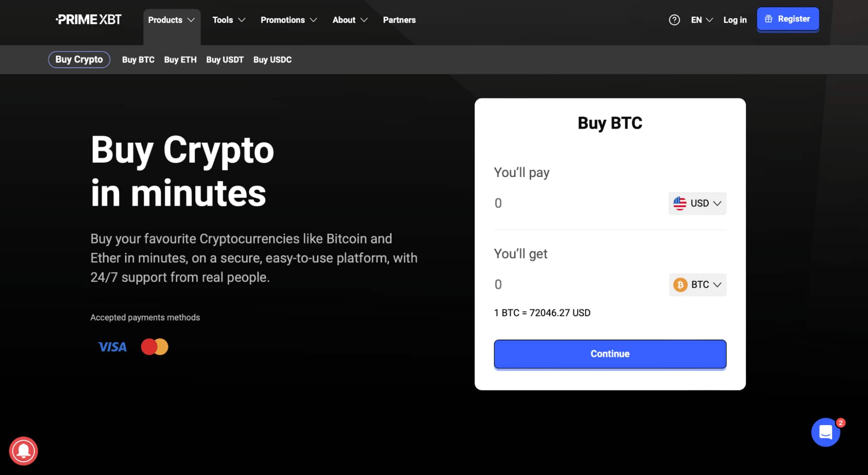Click Continue to proceed with purchase
Viewport: 868px width, 475px height.
coord(610,354)
